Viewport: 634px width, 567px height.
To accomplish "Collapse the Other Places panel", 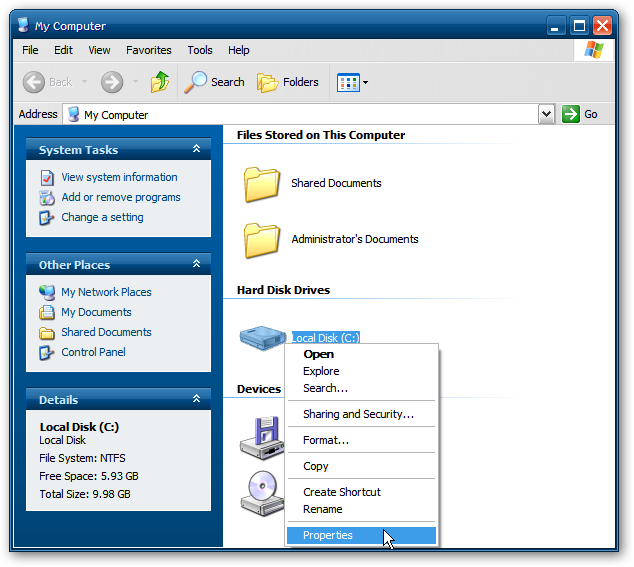I will point(197,264).
